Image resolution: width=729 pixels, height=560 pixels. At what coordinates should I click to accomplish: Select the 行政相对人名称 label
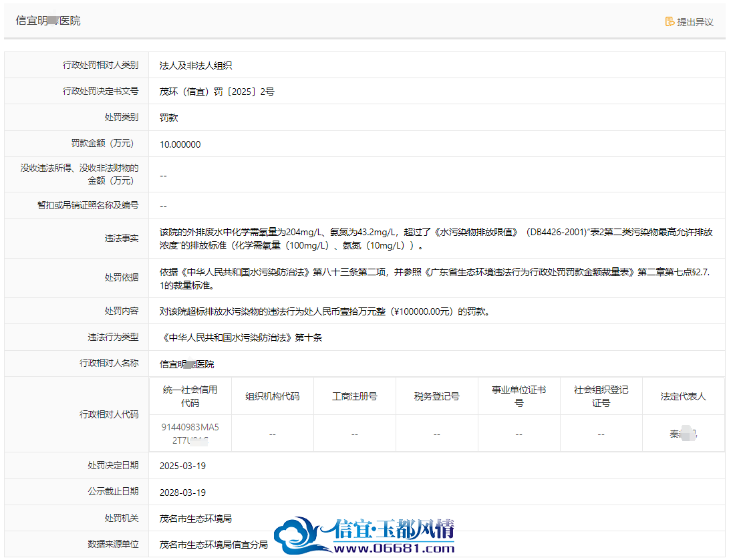109,363
